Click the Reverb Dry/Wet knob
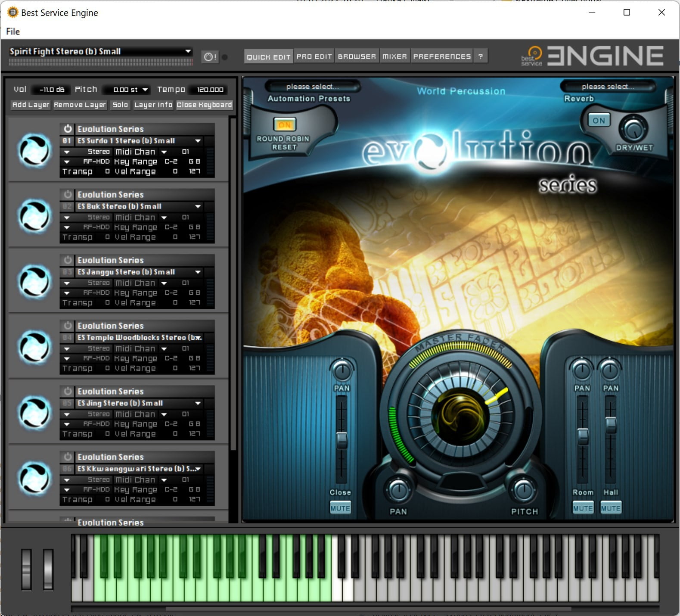 tap(633, 129)
